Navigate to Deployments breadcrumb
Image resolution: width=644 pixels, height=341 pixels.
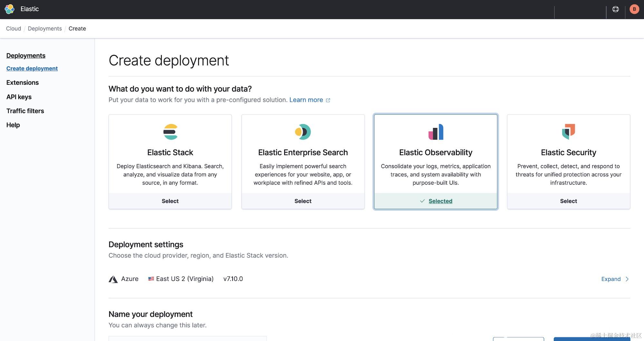pos(45,28)
